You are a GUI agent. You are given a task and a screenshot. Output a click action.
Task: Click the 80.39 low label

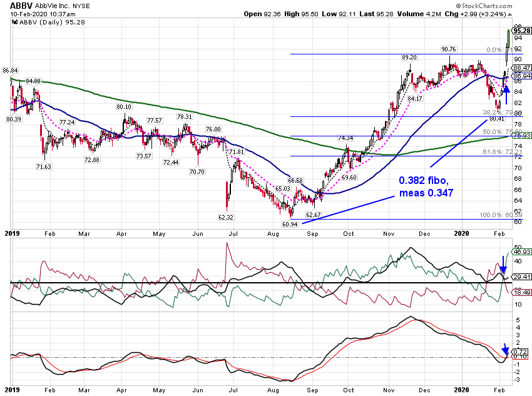(14, 119)
